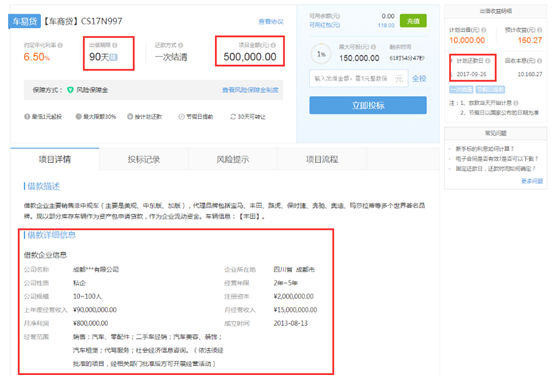Click the 常见问题 panel header
Image resolution: width=557 pixels, height=377 pixels.
(496, 133)
